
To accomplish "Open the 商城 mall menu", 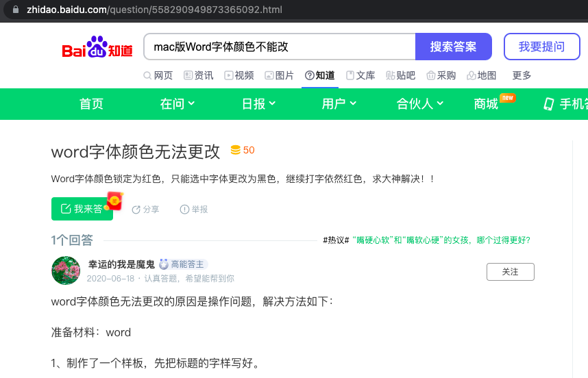I will [486, 104].
